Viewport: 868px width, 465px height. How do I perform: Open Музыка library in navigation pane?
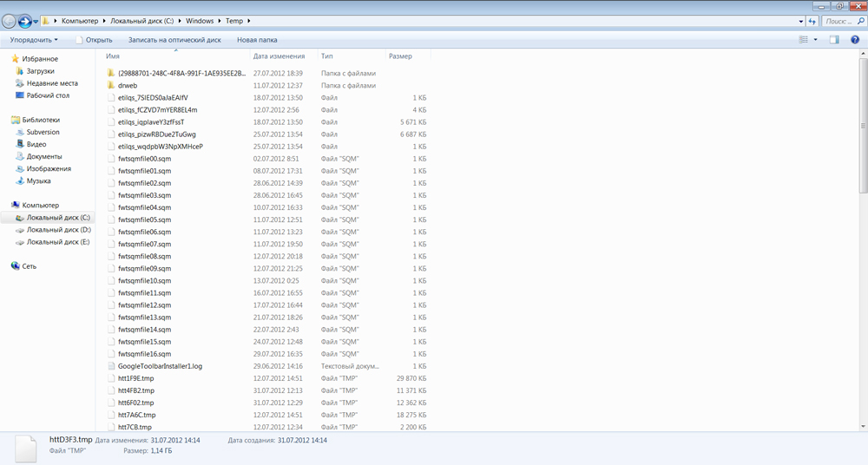click(x=38, y=180)
